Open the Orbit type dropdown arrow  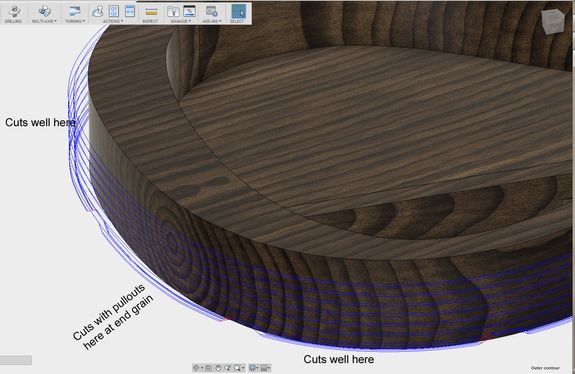pyautogui.click(x=202, y=367)
